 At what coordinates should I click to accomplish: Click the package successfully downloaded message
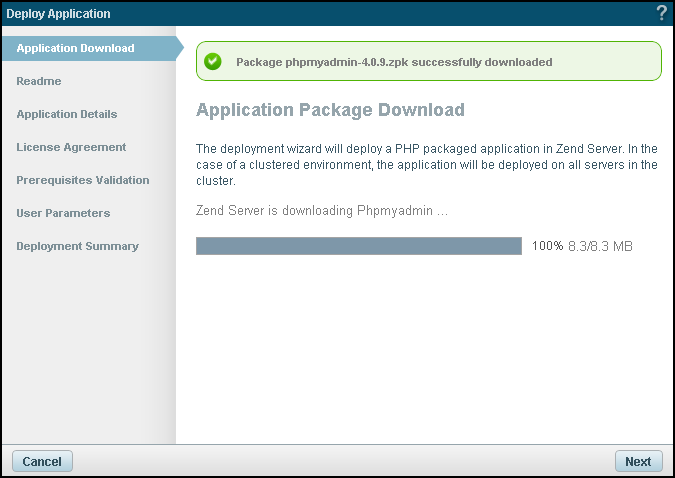coord(394,62)
